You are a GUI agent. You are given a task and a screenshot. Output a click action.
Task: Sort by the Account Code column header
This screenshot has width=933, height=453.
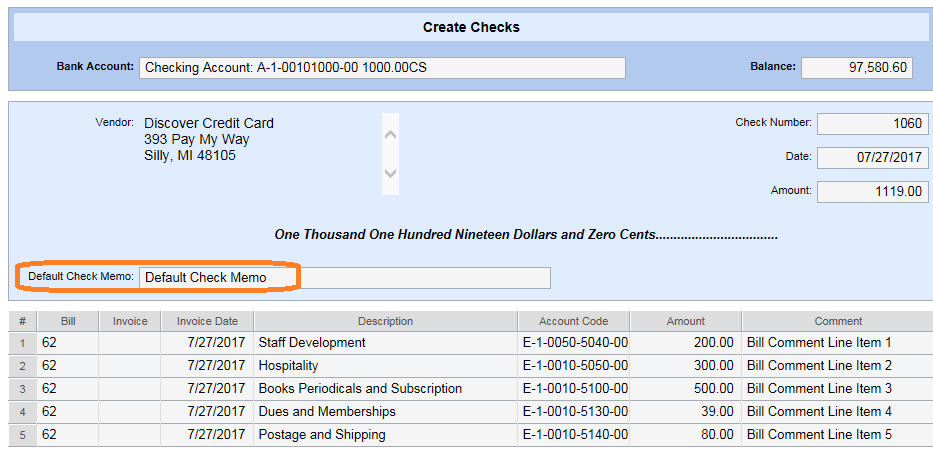click(x=573, y=322)
